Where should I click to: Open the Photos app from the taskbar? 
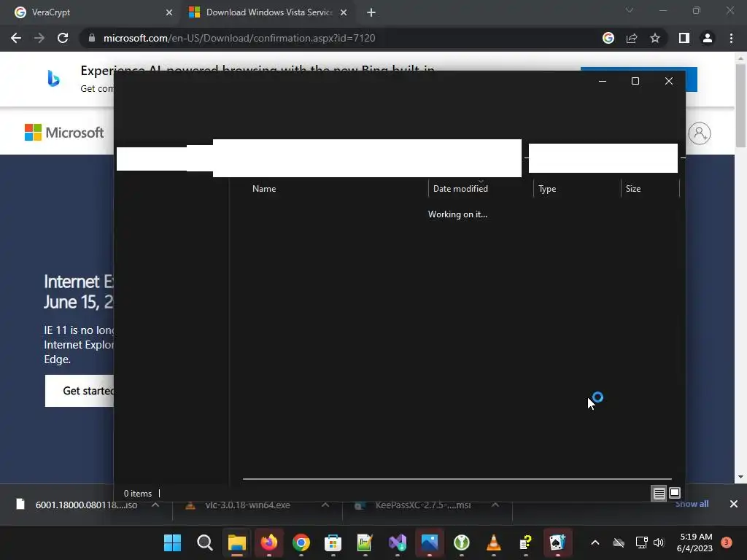click(430, 542)
